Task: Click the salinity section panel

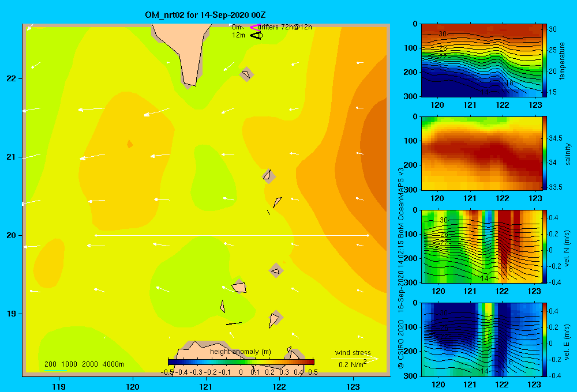Action: (482, 153)
